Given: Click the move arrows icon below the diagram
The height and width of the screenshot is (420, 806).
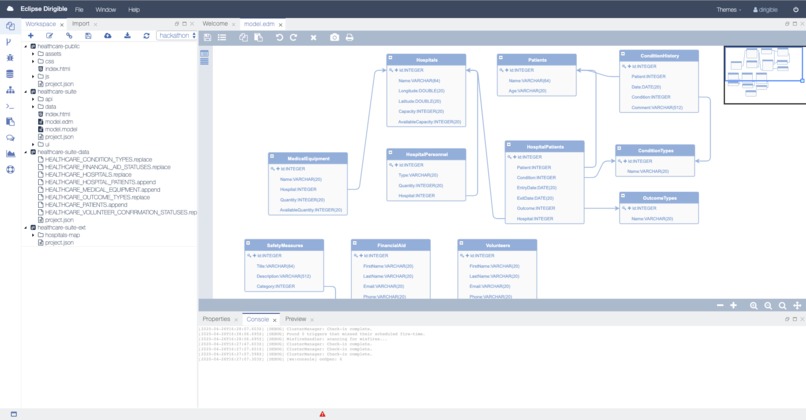Looking at the screenshot, I should pos(797,305).
